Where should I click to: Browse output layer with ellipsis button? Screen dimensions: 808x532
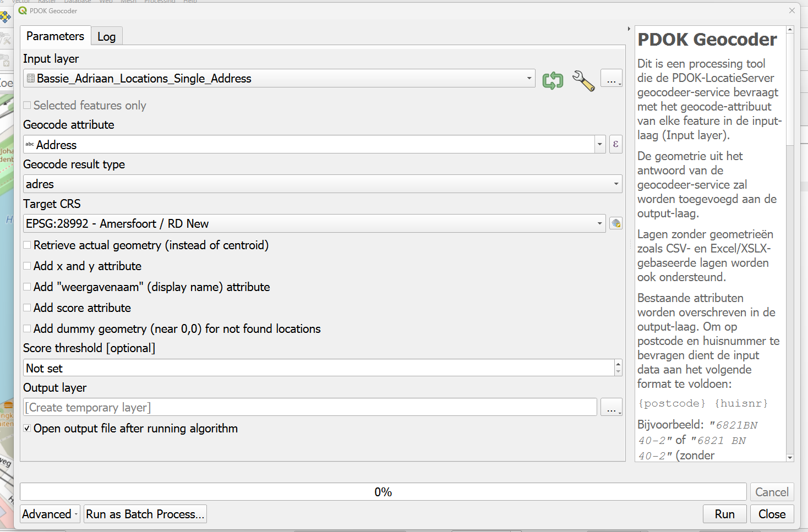pyautogui.click(x=612, y=407)
